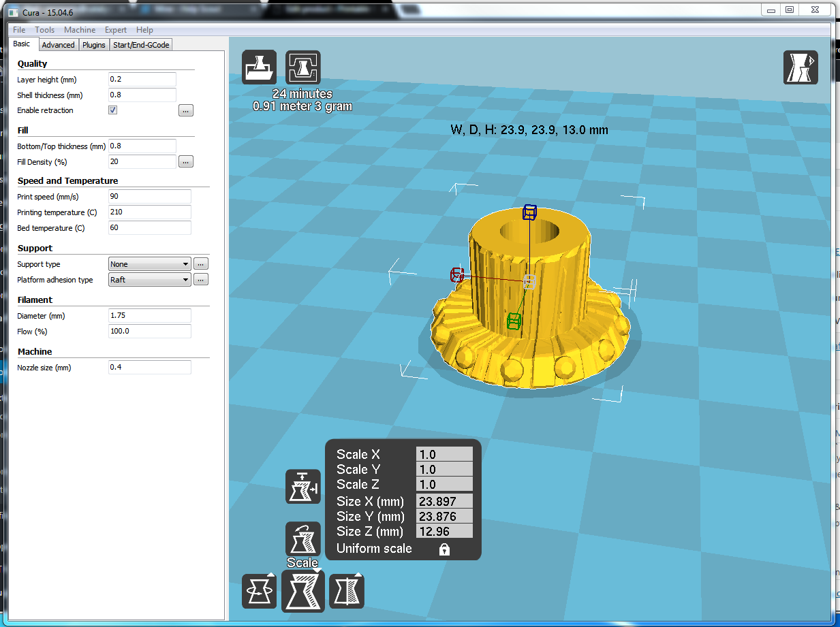Click the Scale to max icon
The width and height of the screenshot is (840, 627).
[302, 487]
